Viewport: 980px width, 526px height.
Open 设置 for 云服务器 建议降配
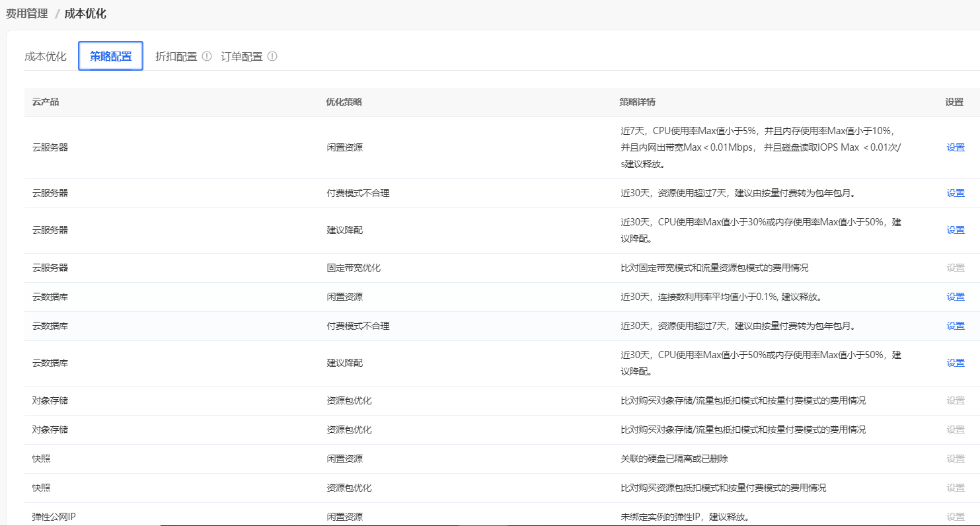[956, 230]
